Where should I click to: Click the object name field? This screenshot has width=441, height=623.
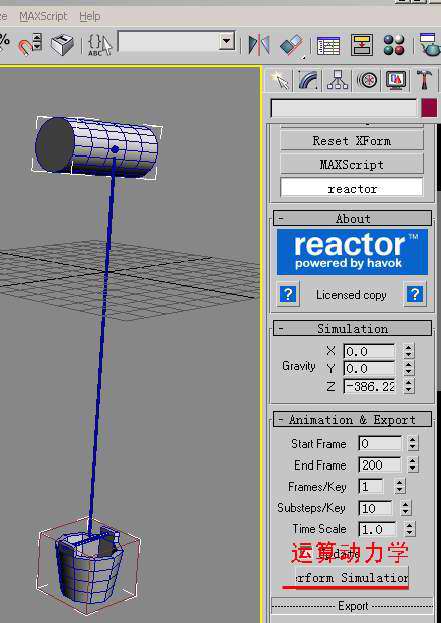point(344,108)
